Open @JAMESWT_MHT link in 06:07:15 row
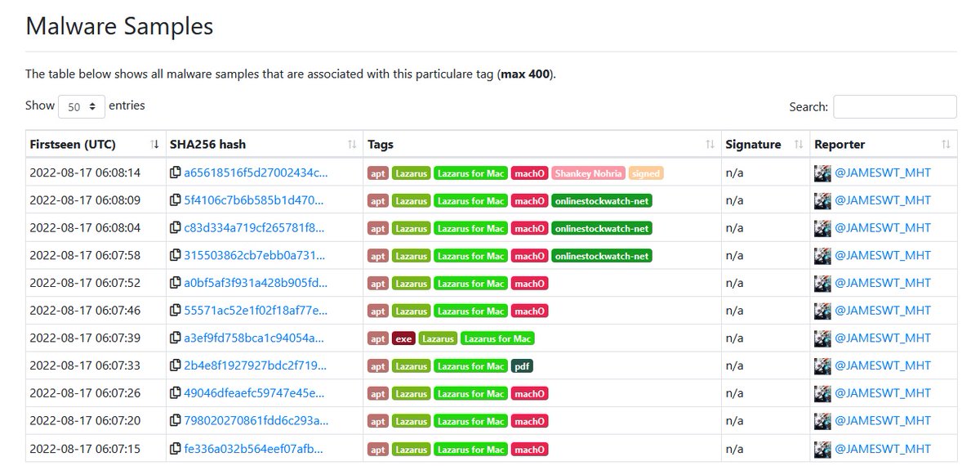The height and width of the screenshot is (466, 980). click(882, 450)
